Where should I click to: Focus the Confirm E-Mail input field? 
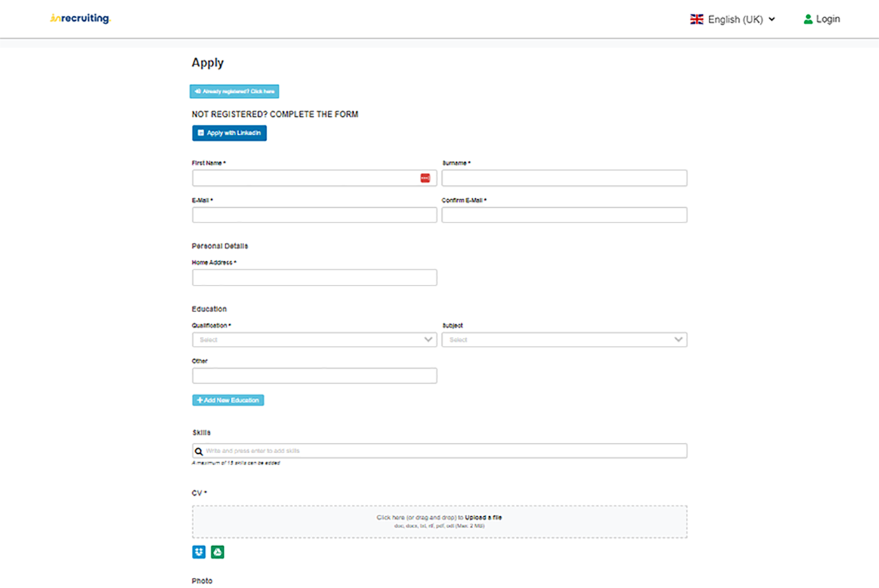[564, 215]
